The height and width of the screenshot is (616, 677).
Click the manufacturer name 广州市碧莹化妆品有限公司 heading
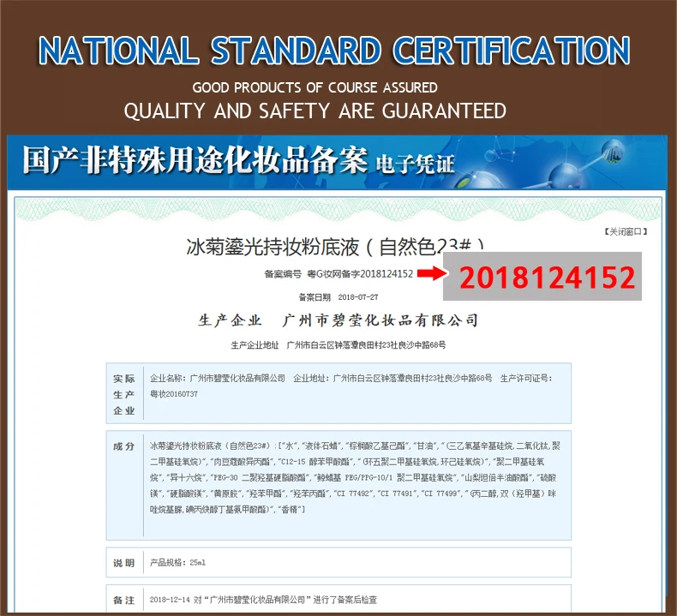380,320
